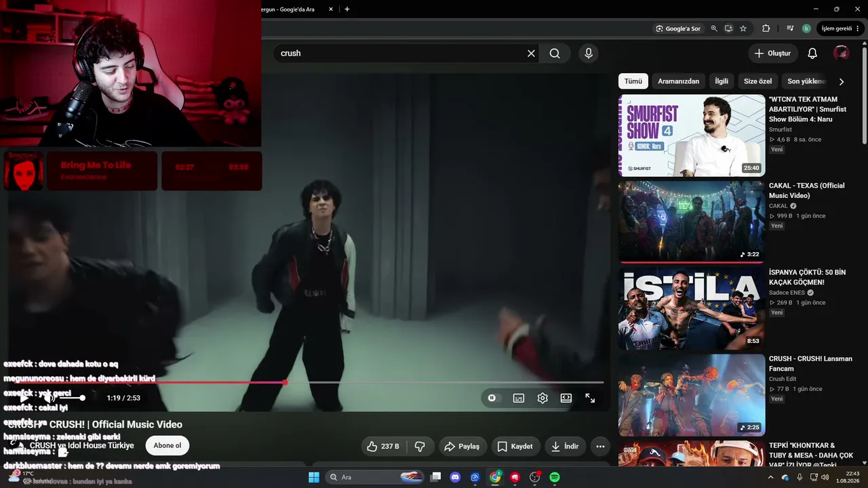Toggle subtitles in the video player
The image size is (868, 488).
coord(519,398)
